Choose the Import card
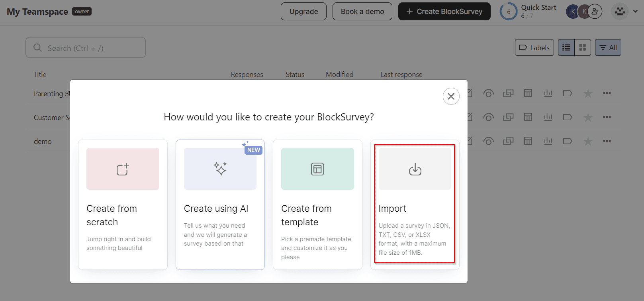 (x=415, y=205)
